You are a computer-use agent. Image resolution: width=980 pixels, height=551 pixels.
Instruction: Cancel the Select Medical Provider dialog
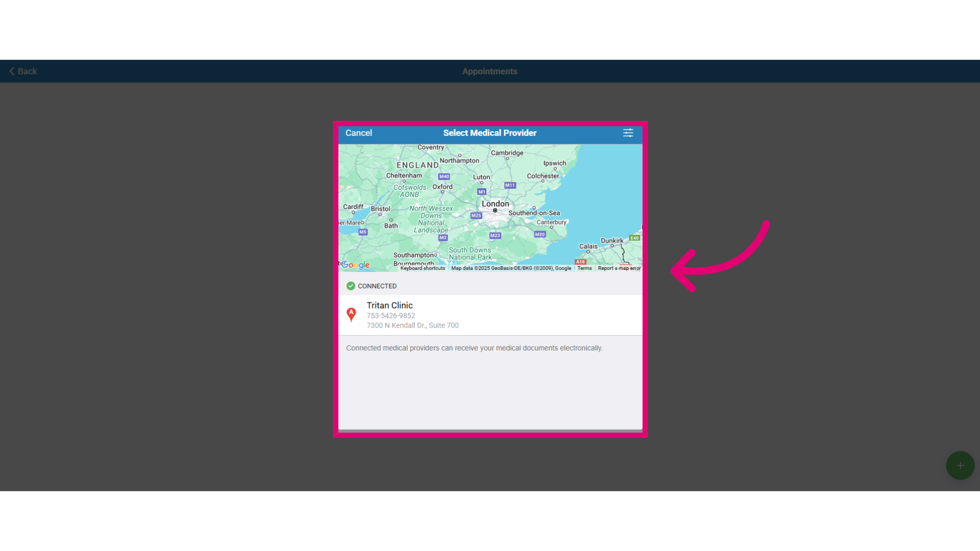[358, 133]
